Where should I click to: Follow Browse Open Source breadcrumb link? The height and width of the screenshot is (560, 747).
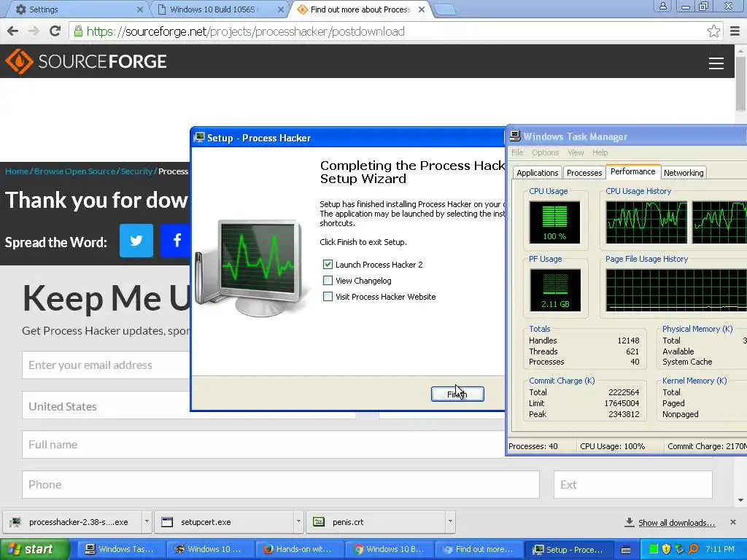pos(75,171)
